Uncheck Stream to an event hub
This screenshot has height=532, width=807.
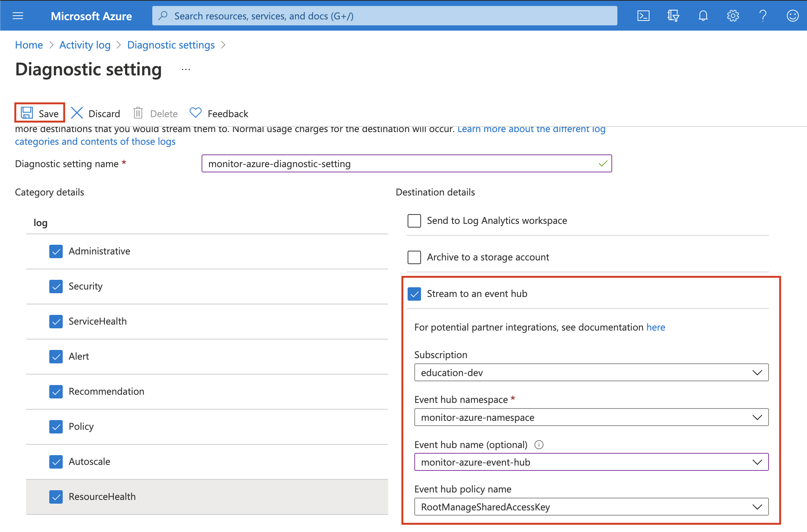coord(414,294)
